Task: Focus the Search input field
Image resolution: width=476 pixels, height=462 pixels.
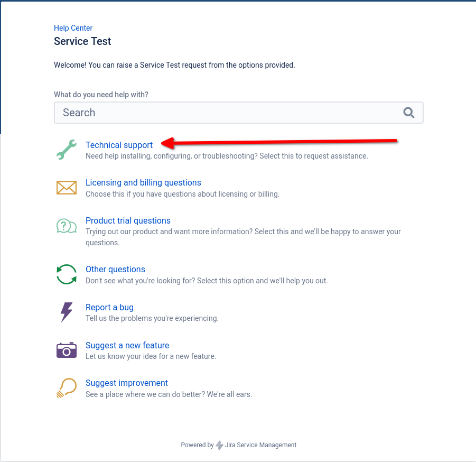Action: coord(239,113)
